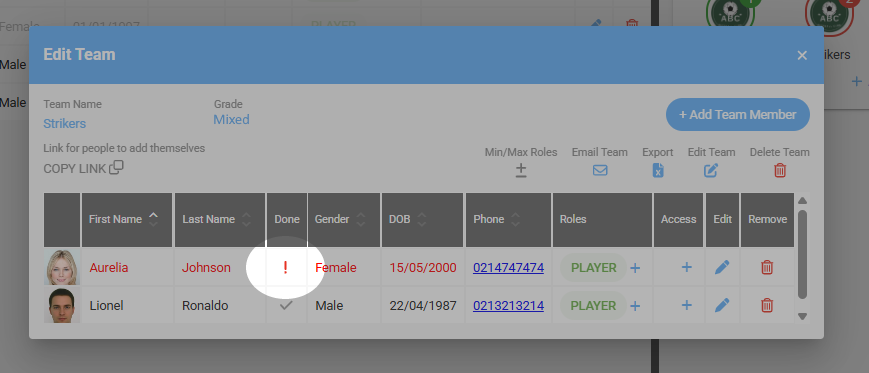Image resolution: width=869 pixels, height=373 pixels.
Task: Remove Aurelia Johnson from team
Action: (767, 267)
